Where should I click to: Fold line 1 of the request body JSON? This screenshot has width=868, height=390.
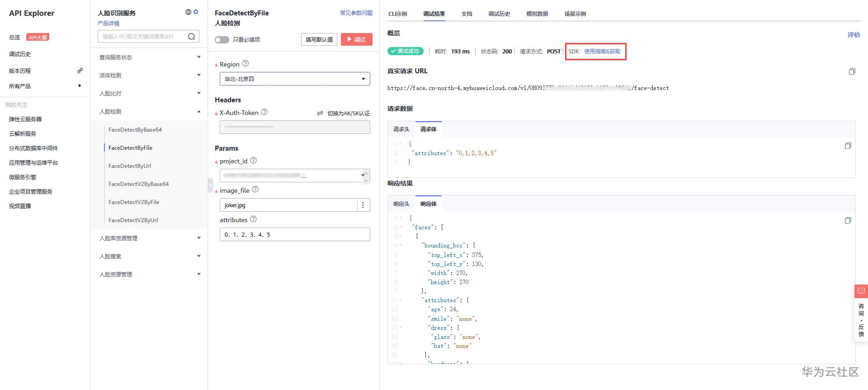pyautogui.click(x=400, y=144)
